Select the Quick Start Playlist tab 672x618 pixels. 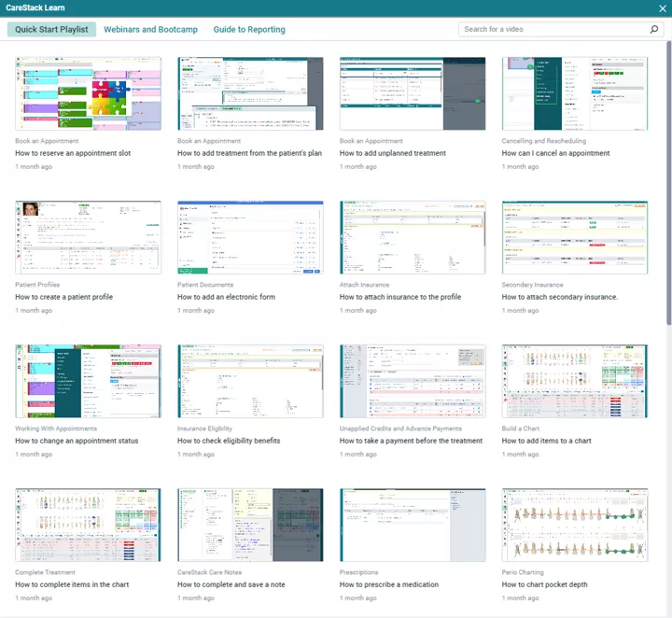point(51,29)
